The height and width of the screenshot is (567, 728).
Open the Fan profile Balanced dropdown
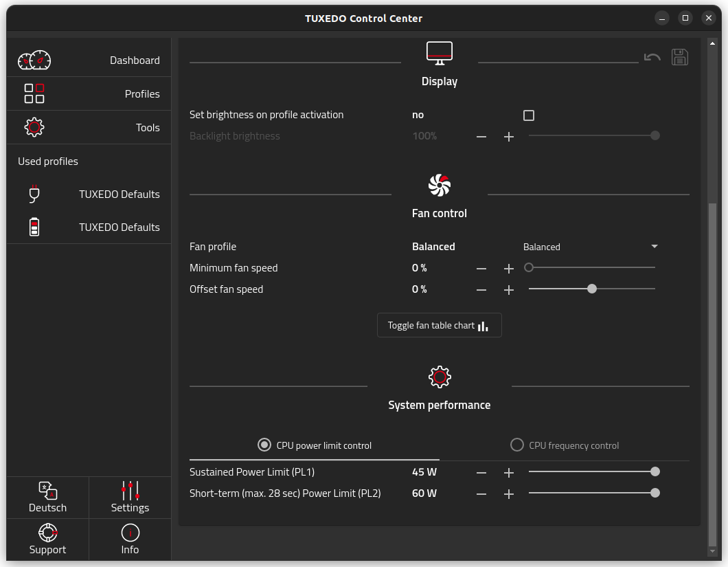click(591, 247)
